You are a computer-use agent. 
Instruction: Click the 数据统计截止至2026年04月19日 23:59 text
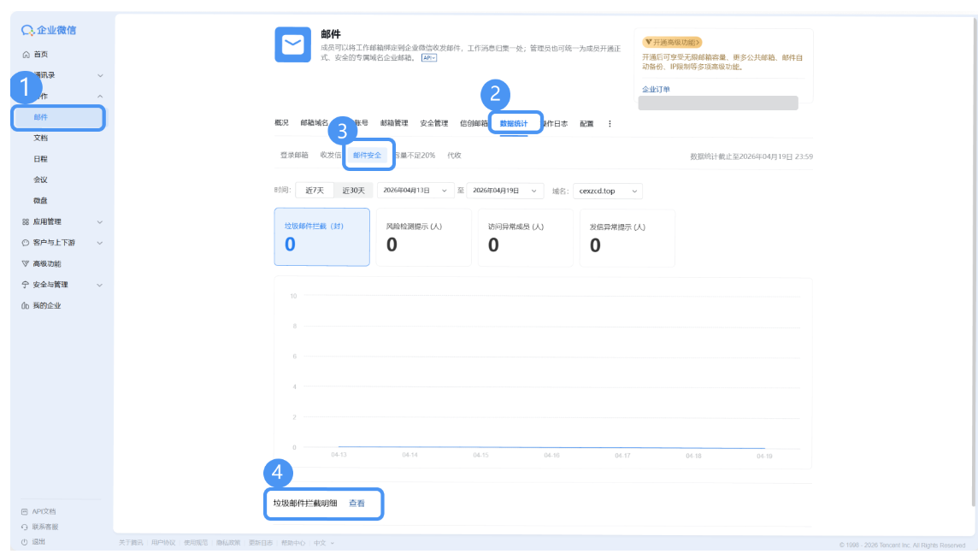[751, 156]
